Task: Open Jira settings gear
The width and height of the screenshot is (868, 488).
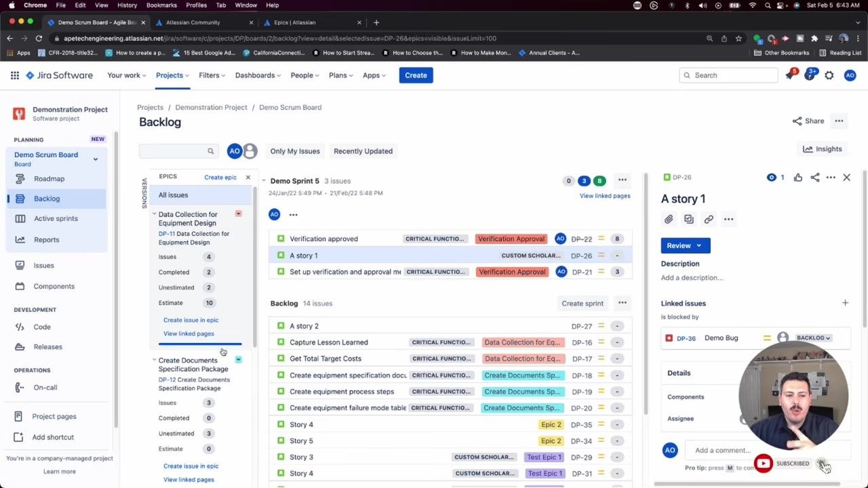Action: point(829,75)
